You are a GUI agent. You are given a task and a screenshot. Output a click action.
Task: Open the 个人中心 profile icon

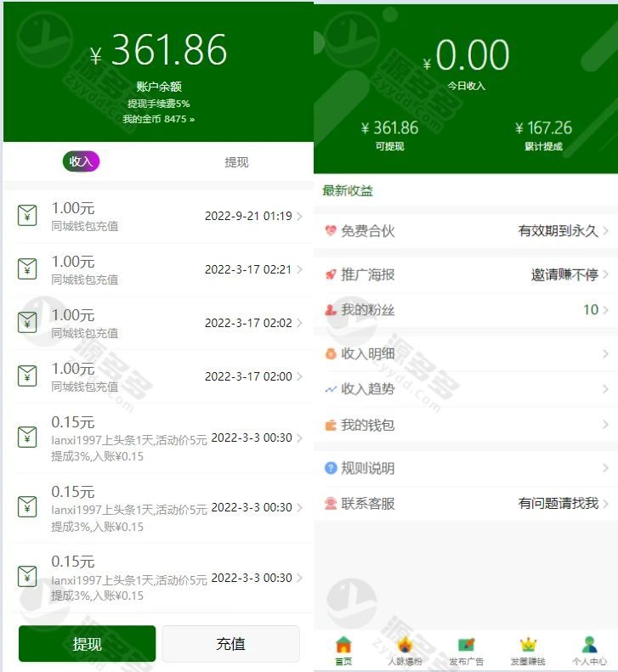click(x=590, y=645)
